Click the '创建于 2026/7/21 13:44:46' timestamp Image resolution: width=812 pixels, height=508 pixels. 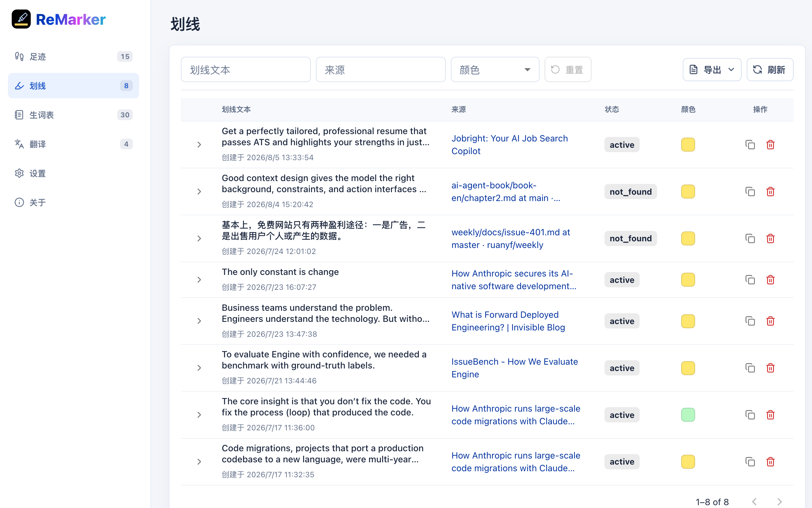pyautogui.click(x=269, y=381)
